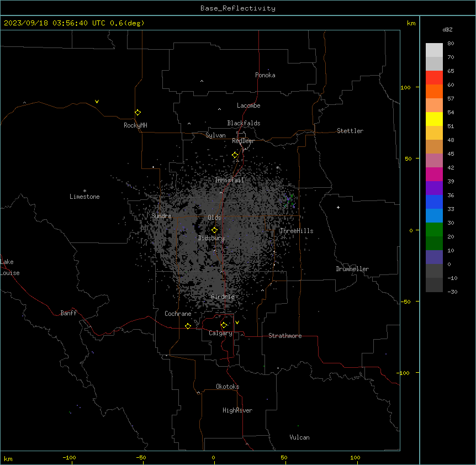476x465 pixels.
Task: Click the Cochrane label
Action: pyautogui.click(x=178, y=314)
